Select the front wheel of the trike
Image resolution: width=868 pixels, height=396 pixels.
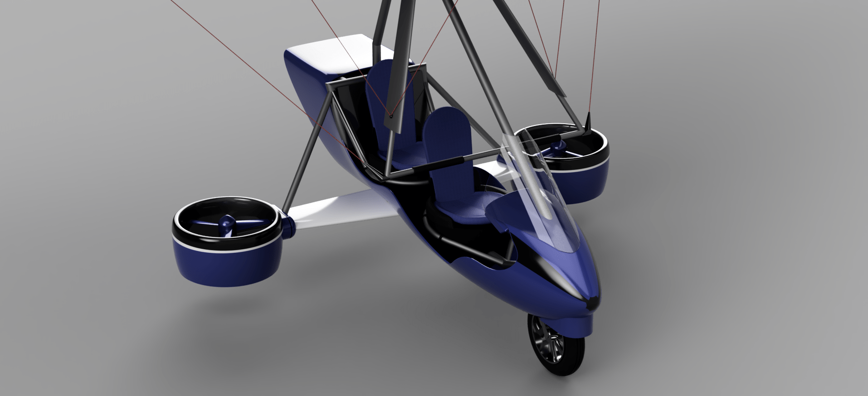click(x=556, y=345)
